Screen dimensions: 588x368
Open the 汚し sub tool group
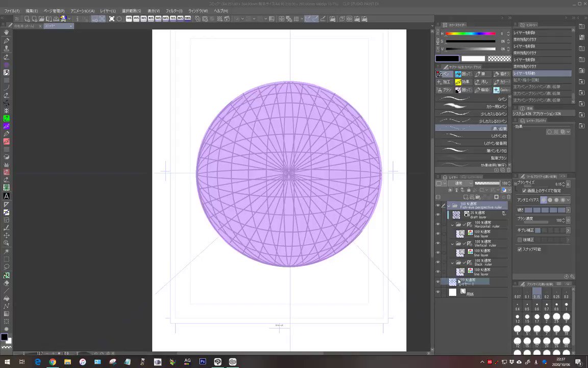[x=482, y=82]
